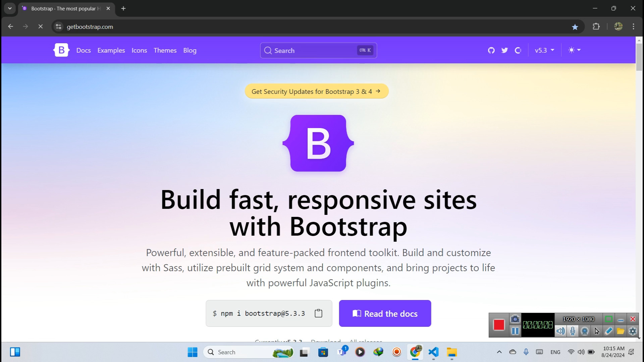Open the Open Collective icon link
Viewport: 644px width, 362px height.
[518, 50]
